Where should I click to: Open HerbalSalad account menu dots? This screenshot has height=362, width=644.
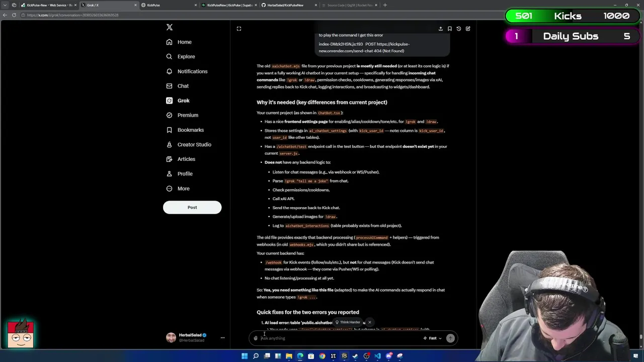coord(222,338)
